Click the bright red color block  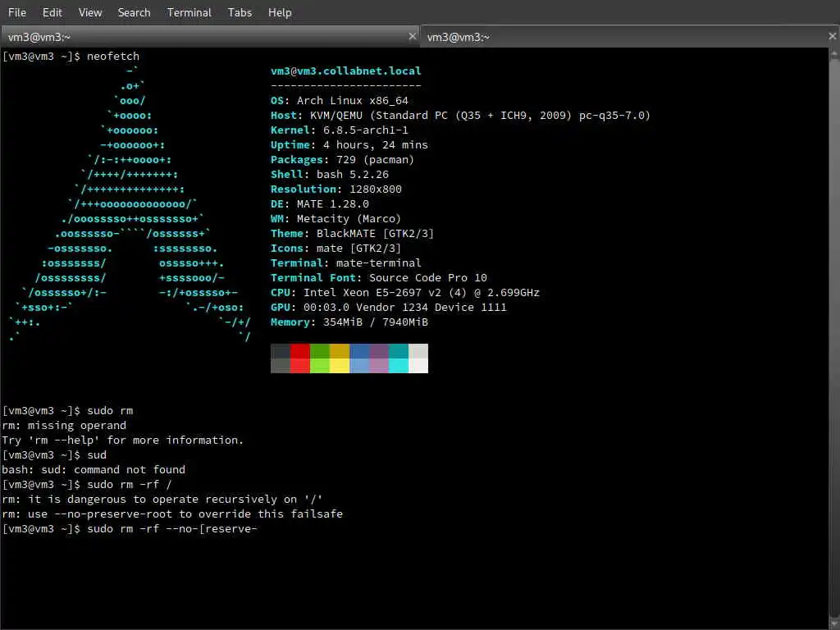300,365
